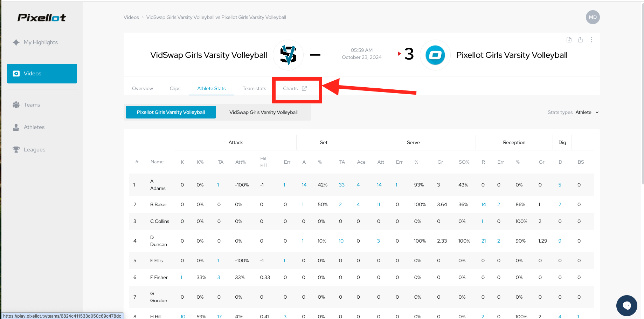Select Pixellot Girls Varsity Volleyball team button
This screenshot has height=319, width=644.
point(171,112)
